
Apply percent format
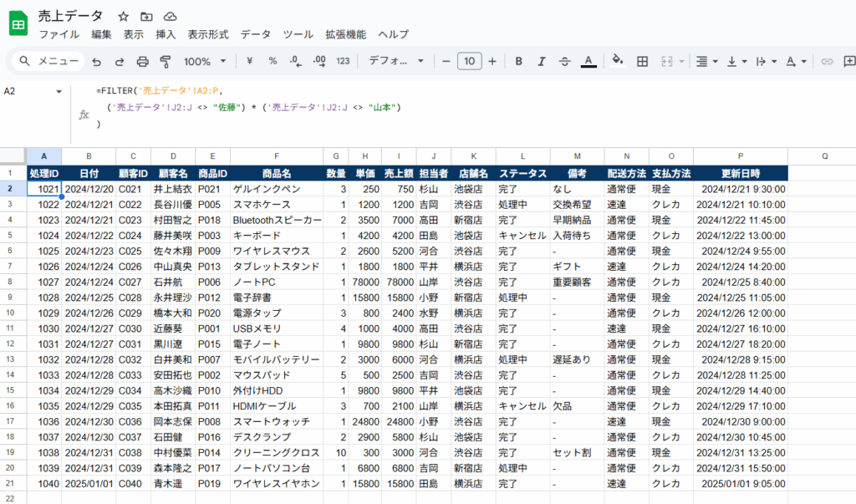click(x=273, y=61)
